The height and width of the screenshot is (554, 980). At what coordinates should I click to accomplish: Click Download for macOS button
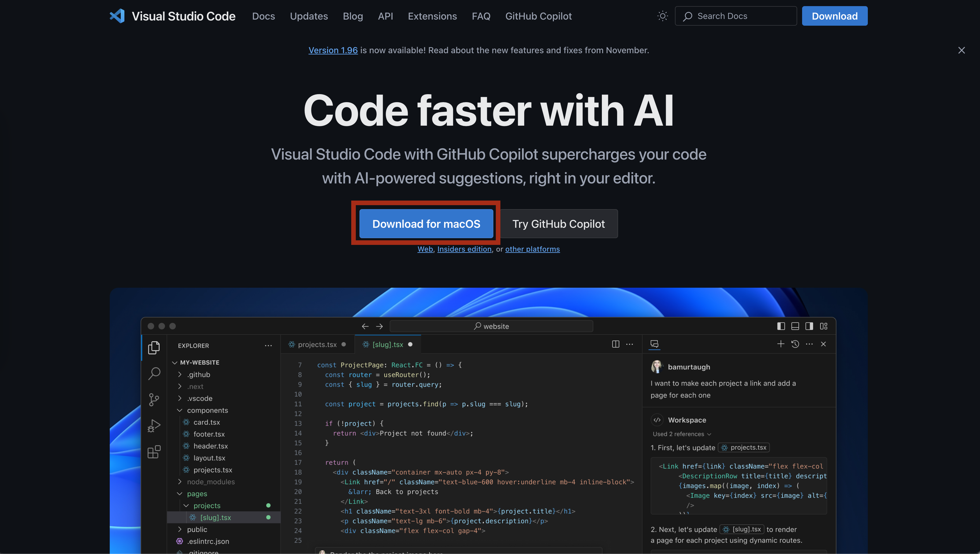[426, 224]
